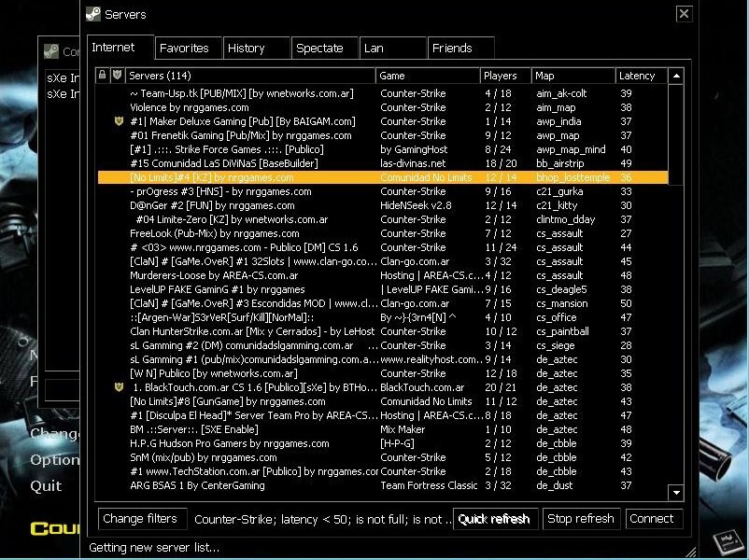Select server 'FreeLook (Pub-Mix)'
This screenshot has width=749, height=560.
pos(383,233)
